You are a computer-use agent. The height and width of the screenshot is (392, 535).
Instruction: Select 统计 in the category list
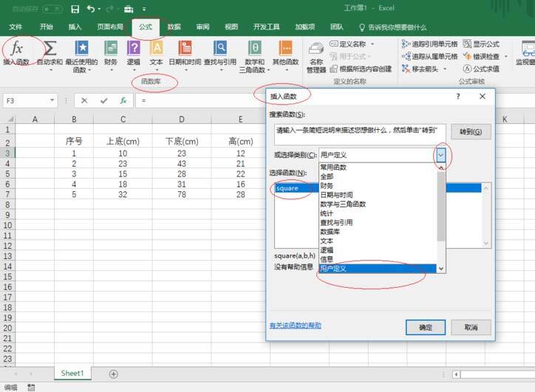(327, 213)
